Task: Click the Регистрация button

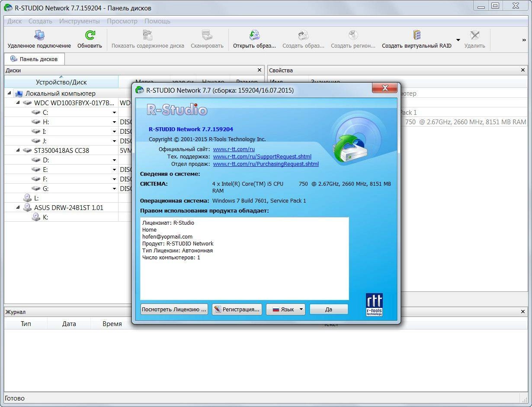Action: (237, 309)
